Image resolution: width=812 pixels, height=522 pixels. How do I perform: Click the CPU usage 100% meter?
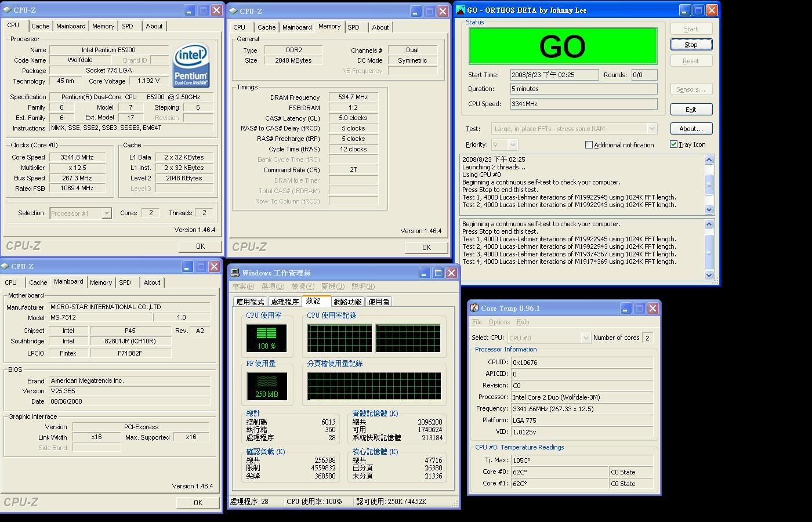267,338
